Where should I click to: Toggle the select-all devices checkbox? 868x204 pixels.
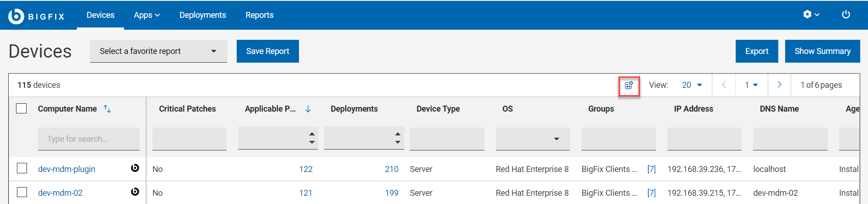click(x=22, y=109)
